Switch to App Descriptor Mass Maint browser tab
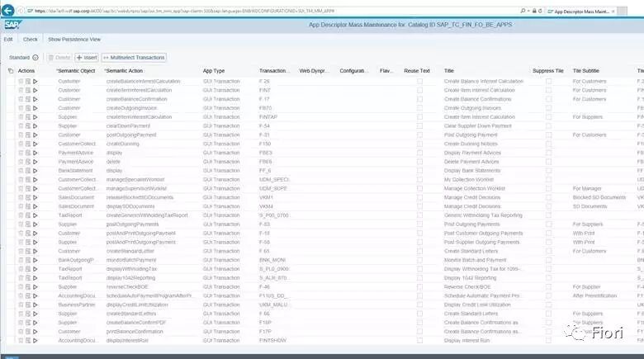Viewport: 644px width, 359px height. click(581, 12)
